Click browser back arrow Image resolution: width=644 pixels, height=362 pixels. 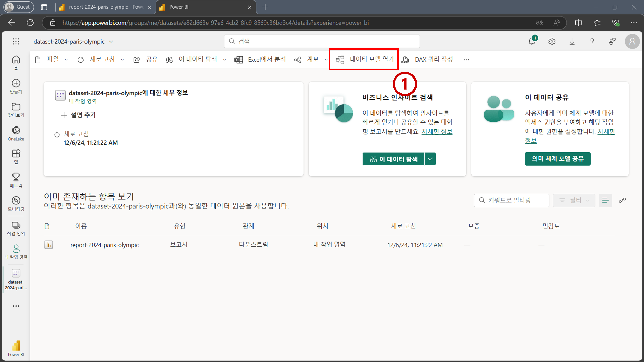coord(12,23)
